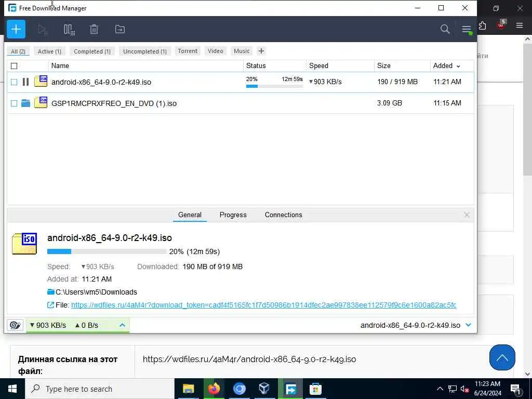
Task: Show hidden tray icons chevron
Action: (x=440, y=389)
